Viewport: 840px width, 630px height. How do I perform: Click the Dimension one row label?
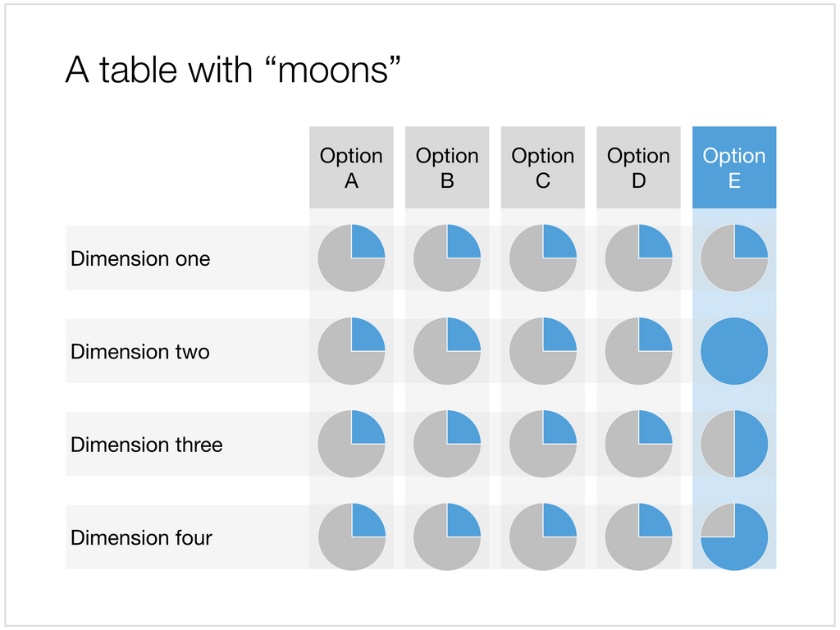[x=140, y=258]
